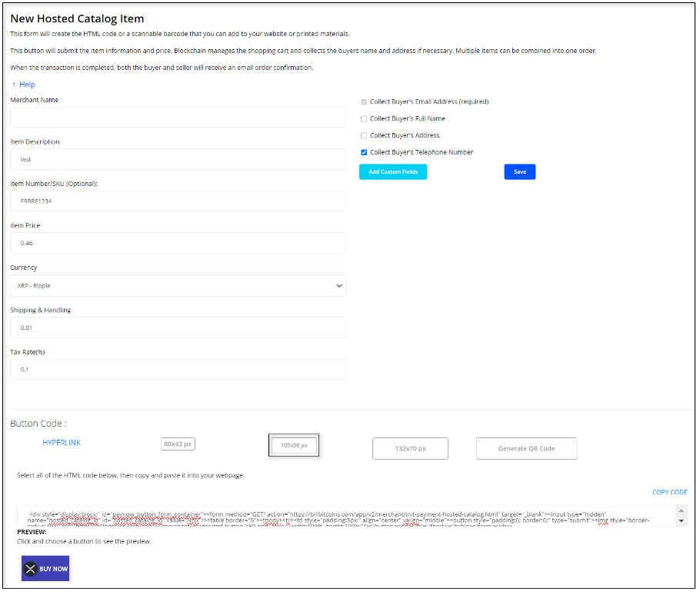The height and width of the screenshot is (595, 700).
Task: Focus the Merchant Name field
Action: pos(178,118)
